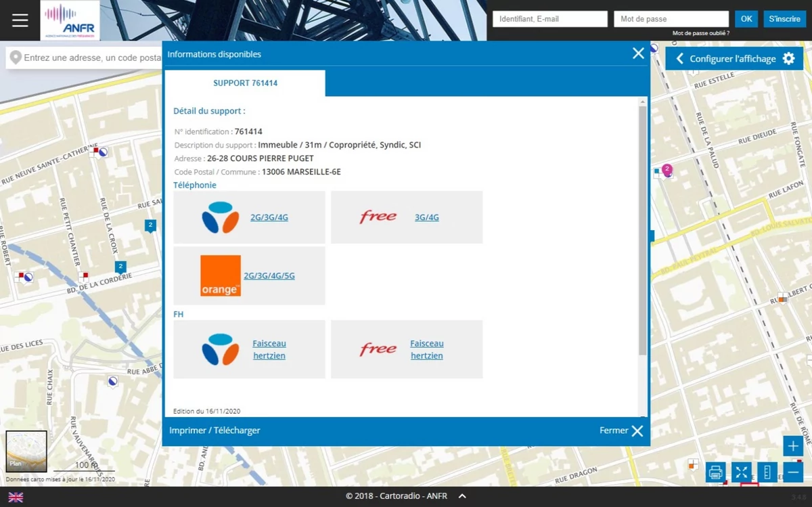Close the Informations disponibles dialog with X
This screenshot has height=507, width=812.
pyautogui.click(x=638, y=53)
